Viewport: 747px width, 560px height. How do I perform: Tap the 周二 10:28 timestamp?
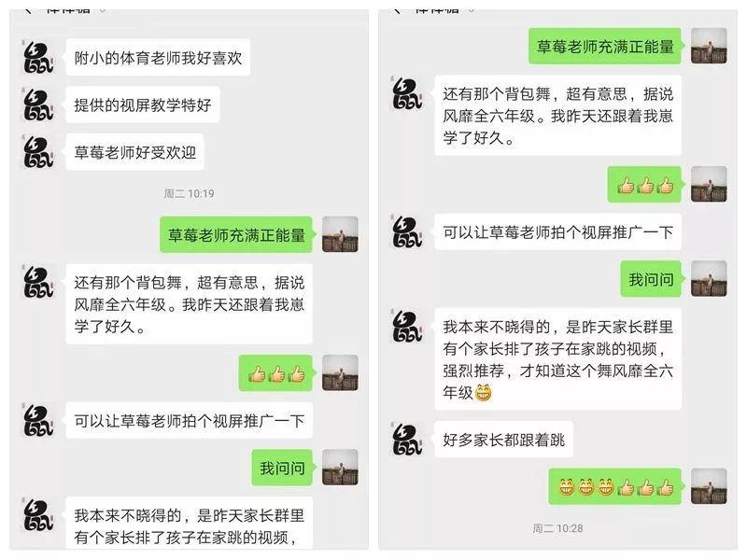pyautogui.click(x=557, y=528)
